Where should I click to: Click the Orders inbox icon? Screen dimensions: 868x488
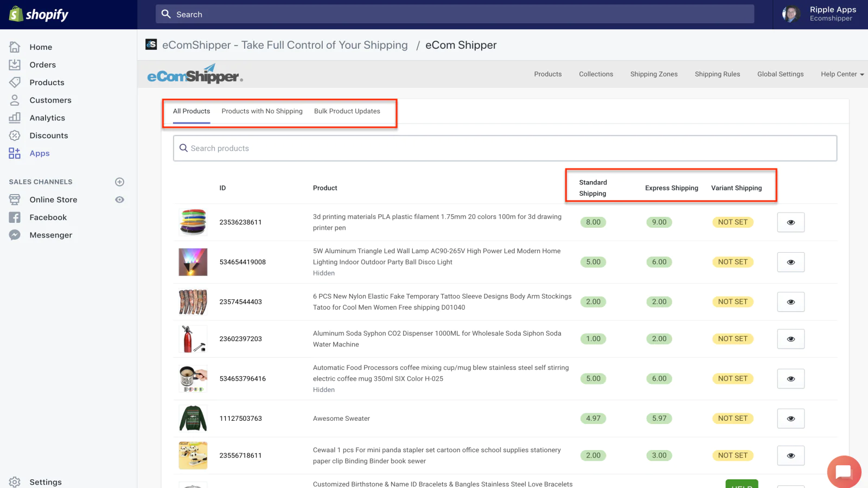pos(15,65)
